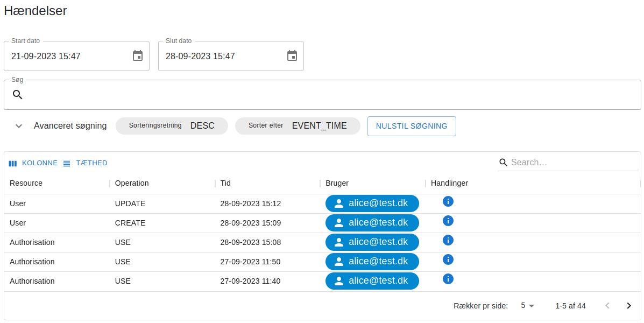The width and height of the screenshot is (644, 323).
Task: Show info for Authorisation event at 15:08
Action: 448,240
